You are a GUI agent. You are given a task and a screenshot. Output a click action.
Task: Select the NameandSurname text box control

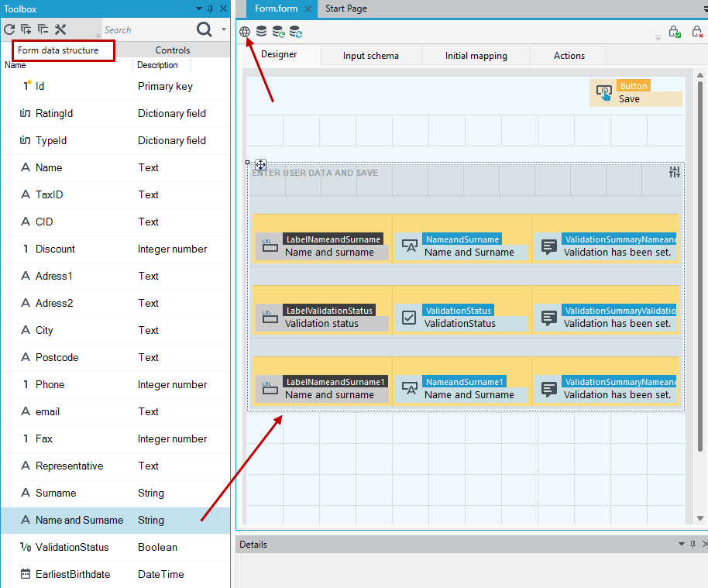click(x=462, y=246)
